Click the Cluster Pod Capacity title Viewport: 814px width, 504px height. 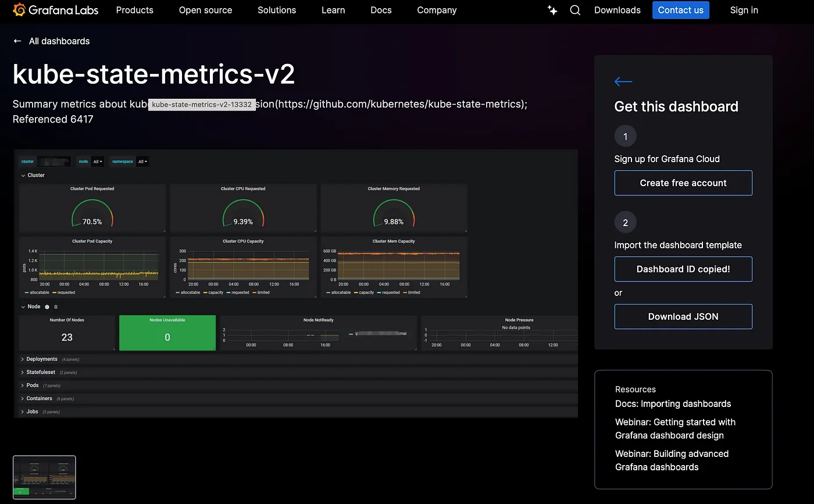point(92,241)
